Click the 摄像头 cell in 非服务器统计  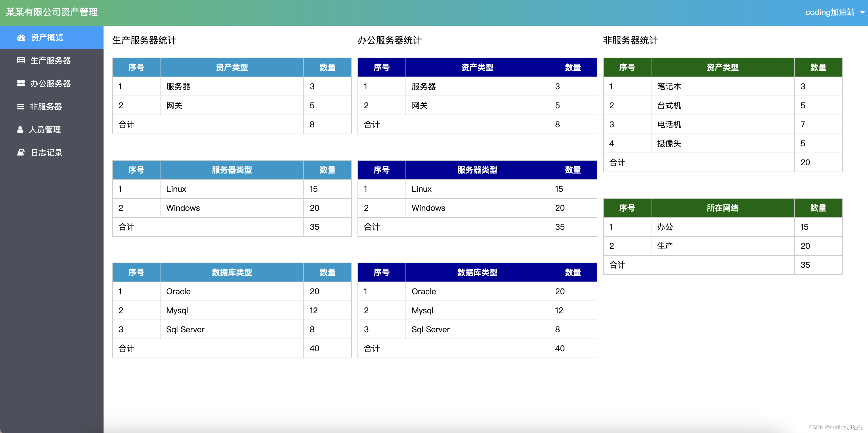click(x=669, y=144)
